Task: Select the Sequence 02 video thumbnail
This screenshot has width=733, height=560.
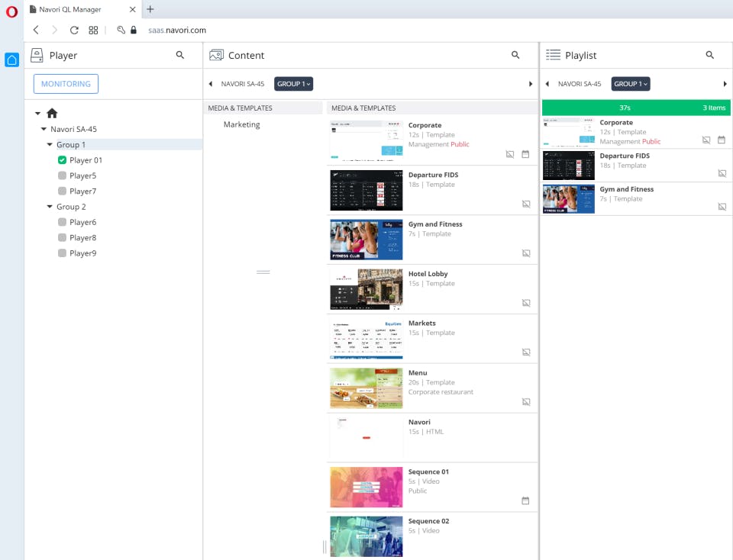Action: (x=366, y=536)
